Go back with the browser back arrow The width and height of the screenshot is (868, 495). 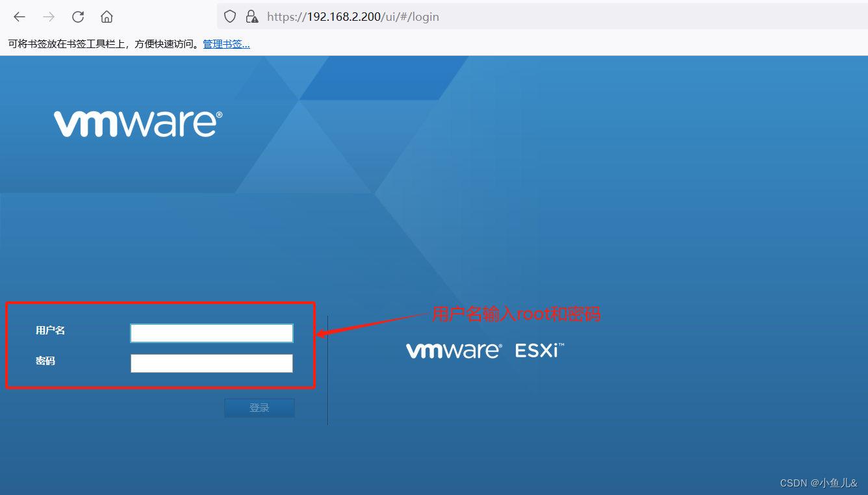pos(19,17)
